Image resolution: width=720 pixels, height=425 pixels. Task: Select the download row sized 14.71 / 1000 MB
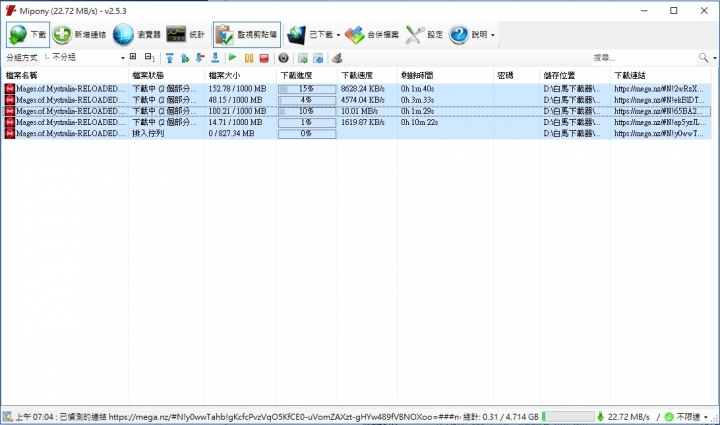click(356, 122)
